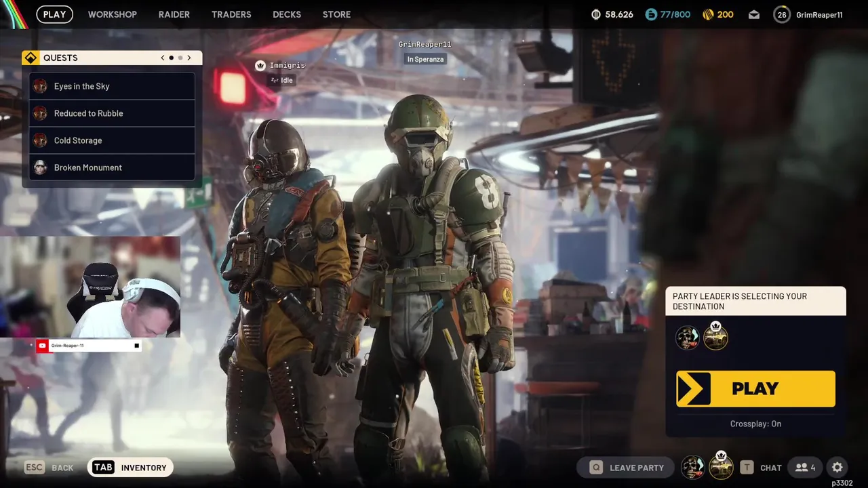Click the webcam overlay thumbnail
Image resolution: width=868 pixels, height=488 pixels.
click(x=90, y=286)
